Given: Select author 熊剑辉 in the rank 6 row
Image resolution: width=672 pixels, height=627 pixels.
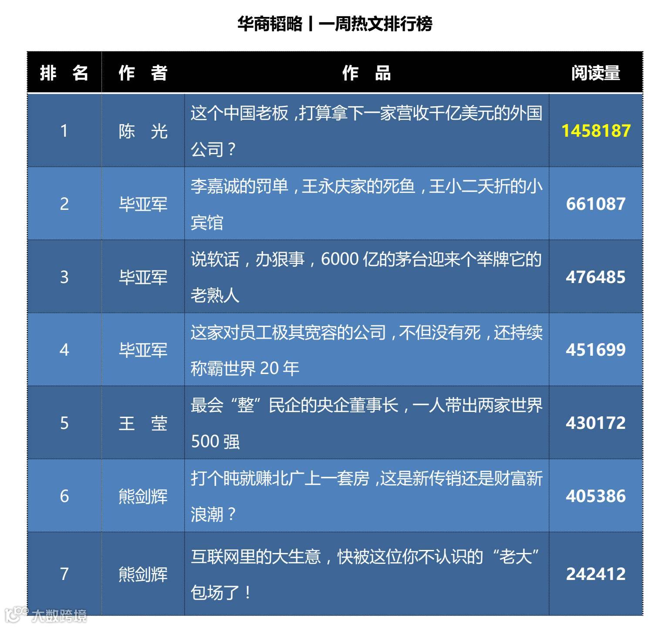Looking at the screenshot, I should coord(143,496).
